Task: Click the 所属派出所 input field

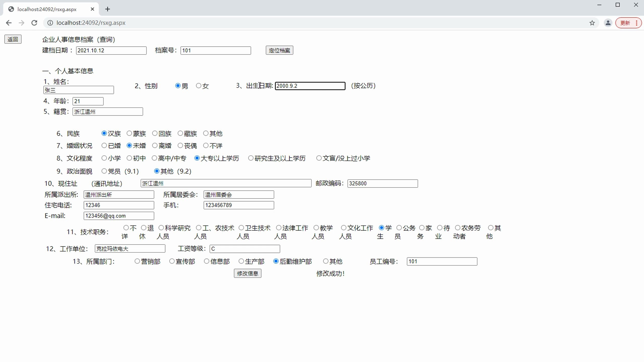Action: point(119,195)
